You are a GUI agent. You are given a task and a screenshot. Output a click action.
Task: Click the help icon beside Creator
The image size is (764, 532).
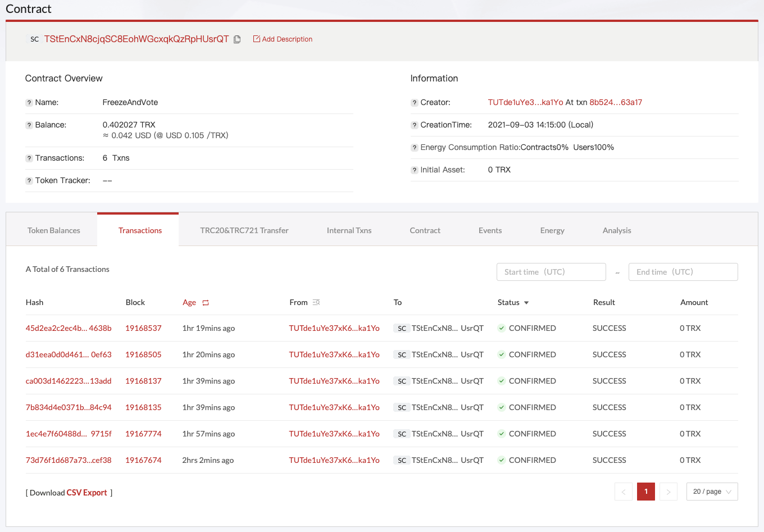[x=414, y=102]
